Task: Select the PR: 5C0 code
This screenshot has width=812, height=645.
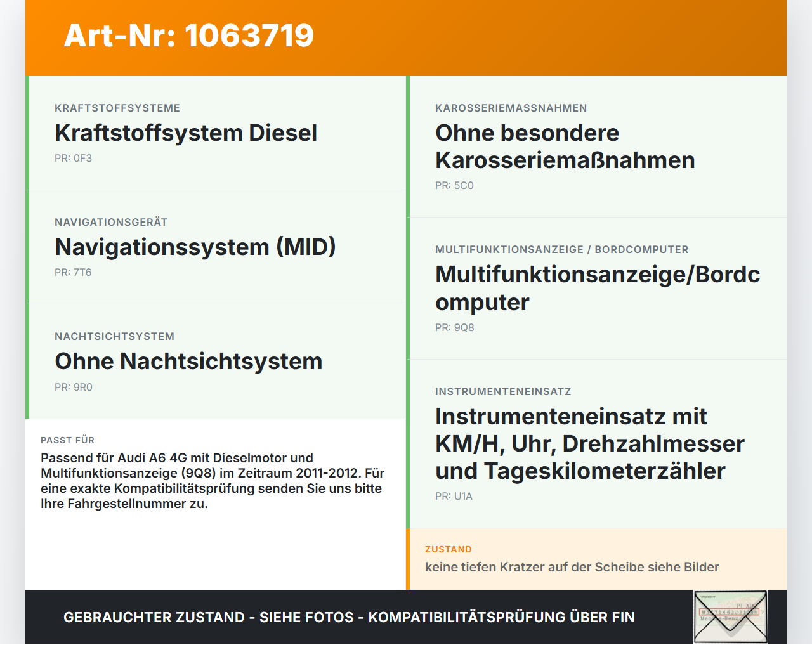Action: (x=454, y=186)
